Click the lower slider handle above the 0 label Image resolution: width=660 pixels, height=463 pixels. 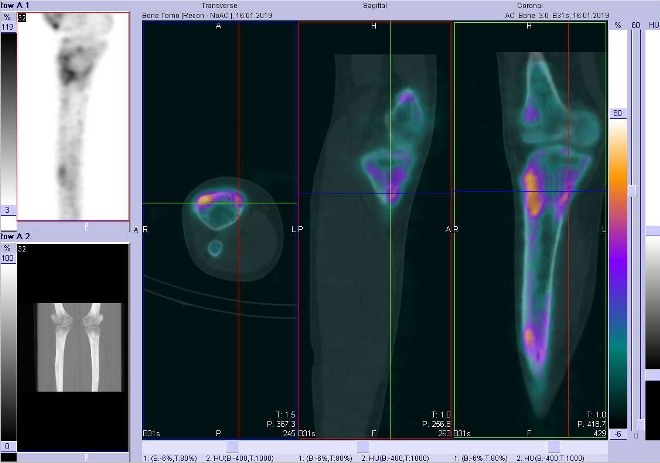pos(639,424)
